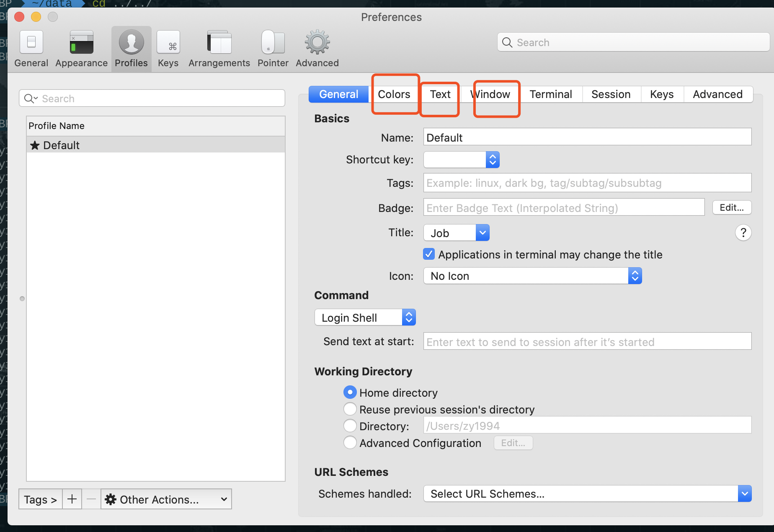Toggle Applications in terminal may change title
The height and width of the screenshot is (532, 774).
click(x=429, y=254)
